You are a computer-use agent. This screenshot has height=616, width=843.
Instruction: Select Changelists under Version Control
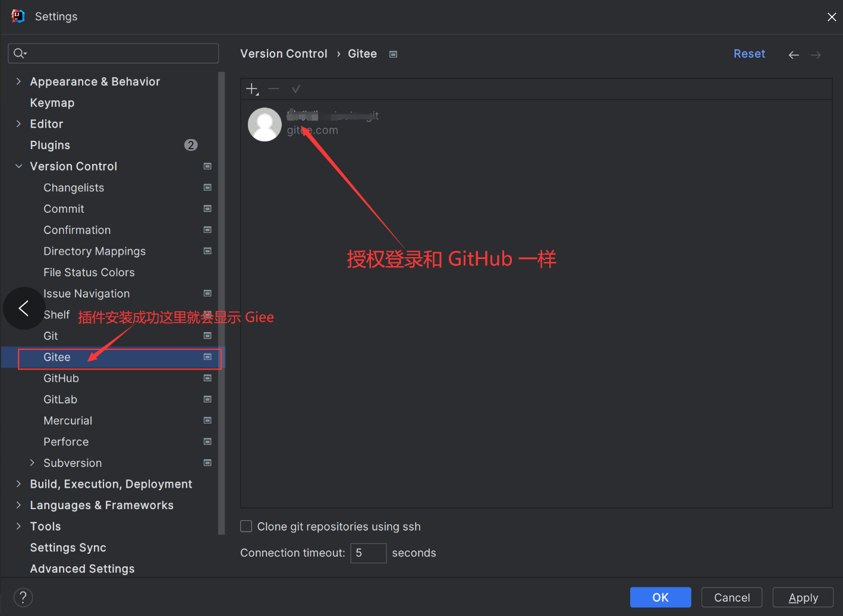(x=74, y=188)
